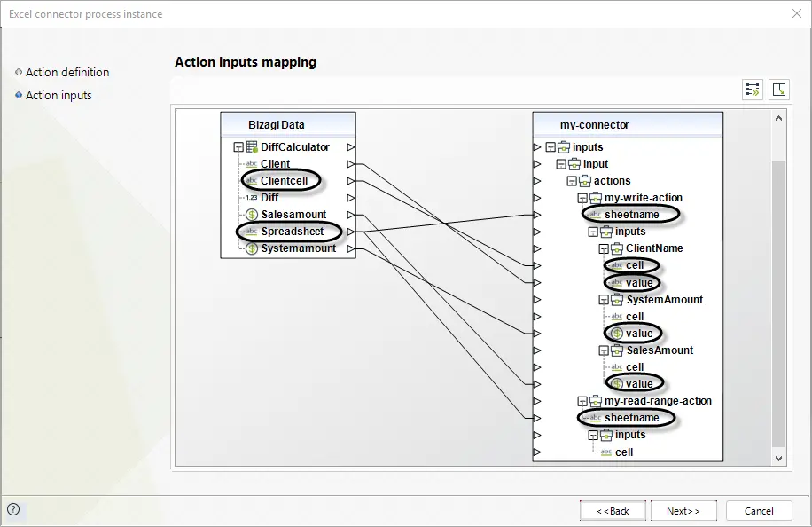Screen dimensions: 812x527
Task: Click the input port arrow of my-read-range-action
Action: tap(537, 401)
